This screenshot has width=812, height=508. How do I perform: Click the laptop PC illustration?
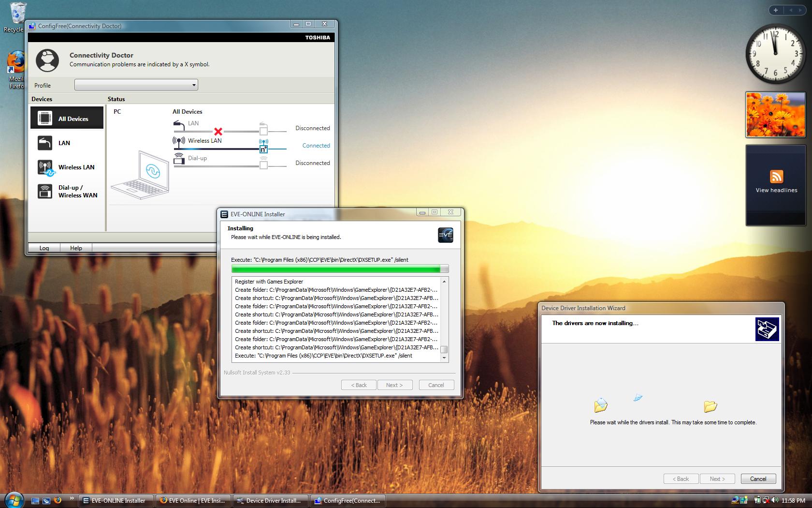pos(140,175)
